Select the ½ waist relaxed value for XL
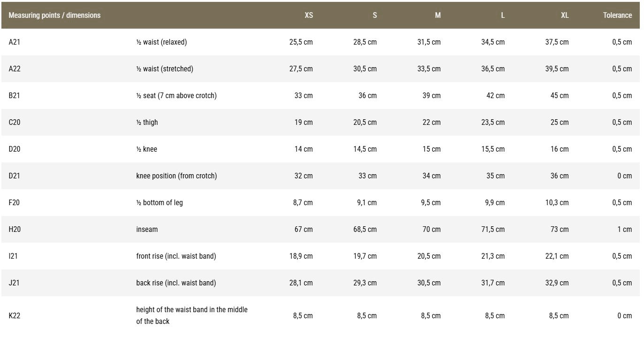Screen dimensions: 644x338 coord(557,42)
